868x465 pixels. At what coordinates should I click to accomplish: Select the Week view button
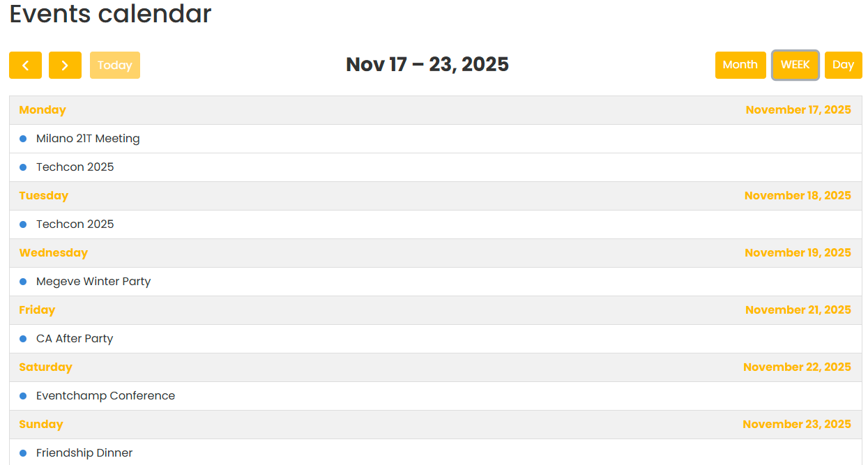(x=795, y=65)
